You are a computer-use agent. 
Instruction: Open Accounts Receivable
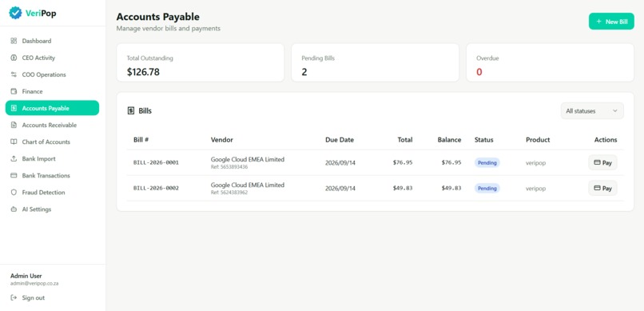pos(52,126)
